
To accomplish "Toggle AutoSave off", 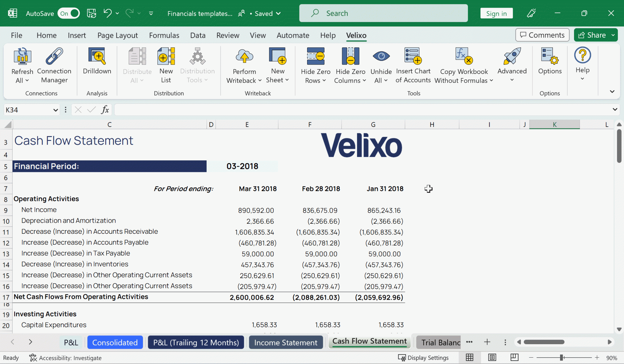I will click(69, 13).
